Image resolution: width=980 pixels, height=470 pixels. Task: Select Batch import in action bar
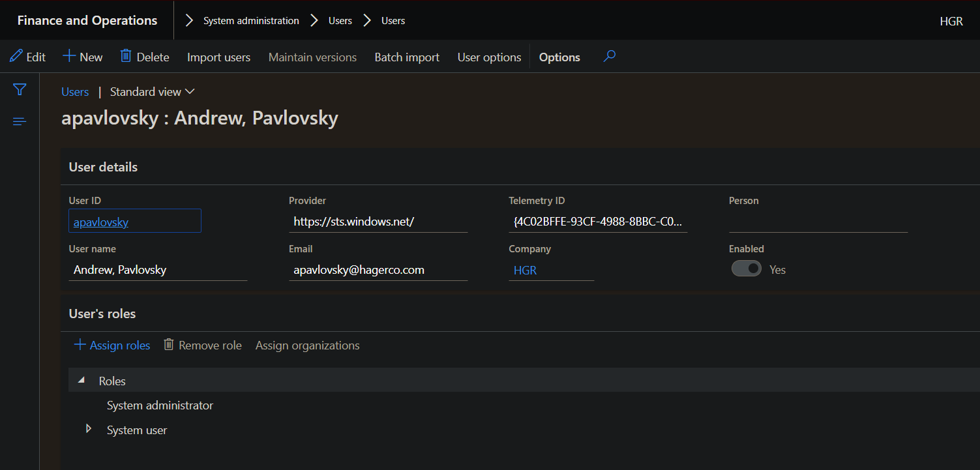tap(407, 57)
